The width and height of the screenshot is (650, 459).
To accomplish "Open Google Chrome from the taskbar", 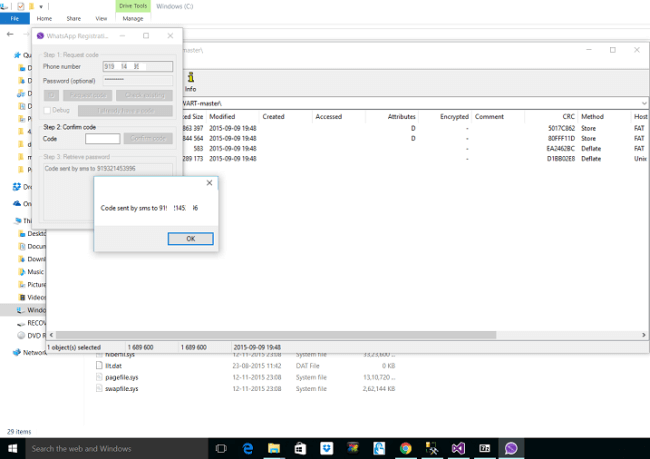I will (405, 448).
